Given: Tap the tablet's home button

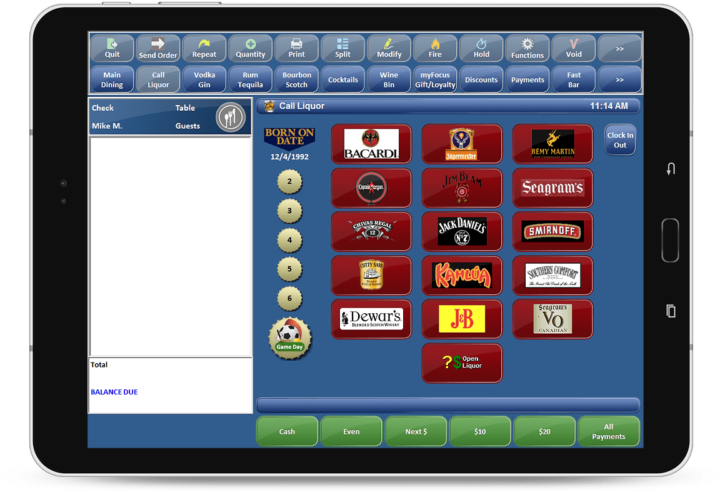Looking at the screenshot, I should 670,240.
